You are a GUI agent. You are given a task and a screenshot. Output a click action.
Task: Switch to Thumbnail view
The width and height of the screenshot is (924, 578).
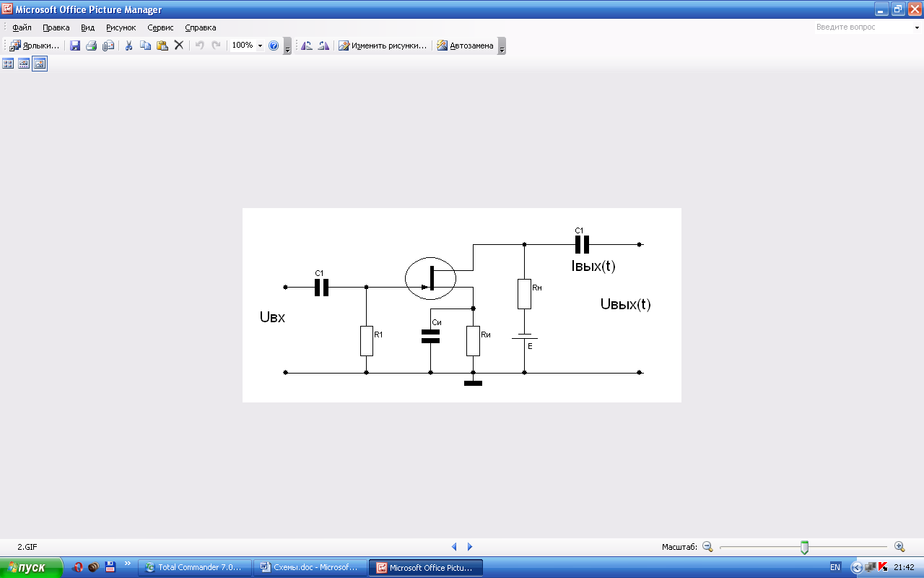click(8, 64)
